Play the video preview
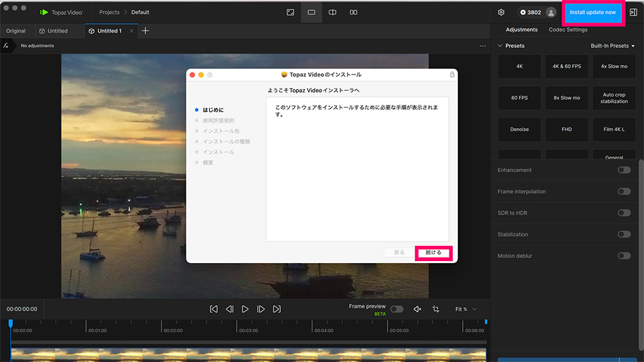The width and height of the screenshot is (644, 362). [245, 309]
